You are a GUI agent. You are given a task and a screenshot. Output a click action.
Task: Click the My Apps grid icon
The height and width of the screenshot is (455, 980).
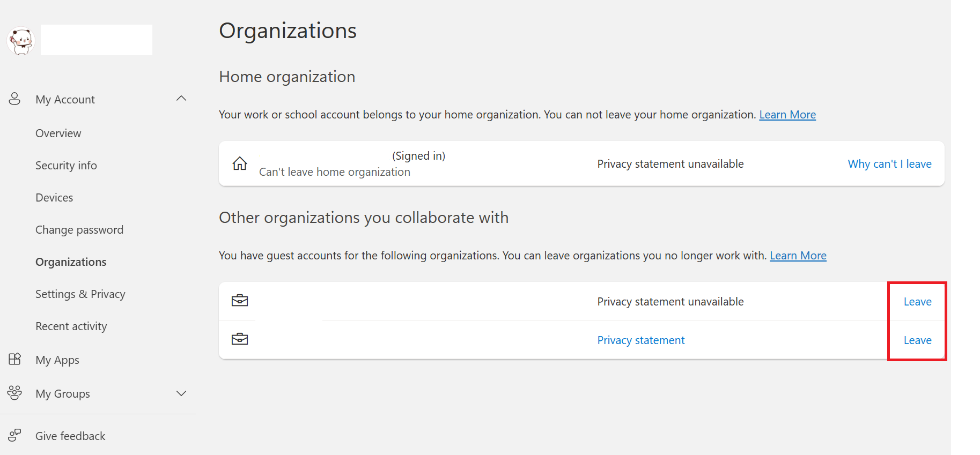pyautogui.click(x=14, y=359)
